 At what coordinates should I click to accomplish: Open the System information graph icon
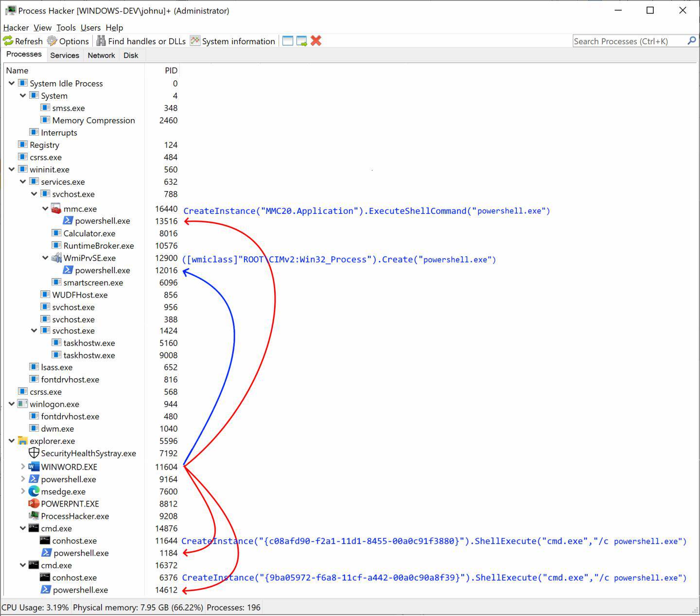click(195, 41)
